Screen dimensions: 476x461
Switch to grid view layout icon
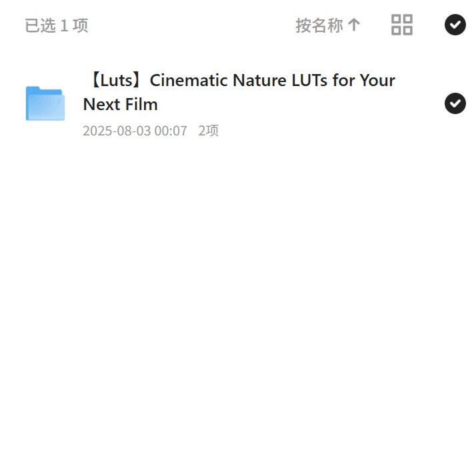click(x=401, y=25)
